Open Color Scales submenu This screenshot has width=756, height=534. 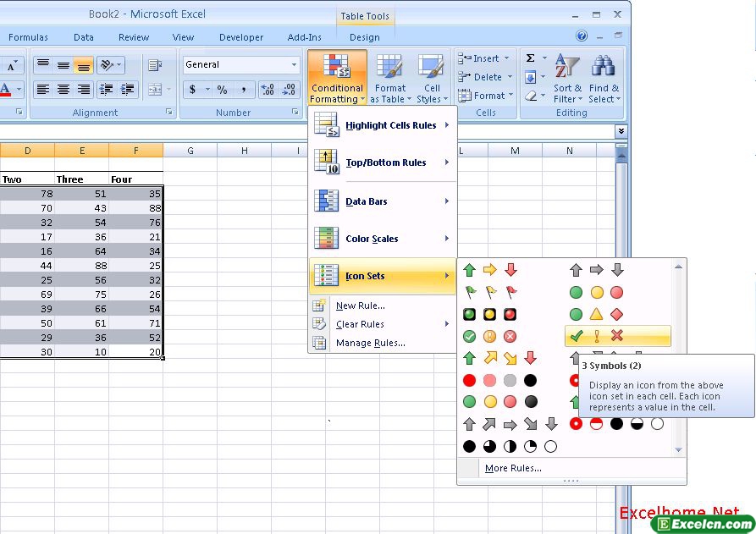coord(383,239)
